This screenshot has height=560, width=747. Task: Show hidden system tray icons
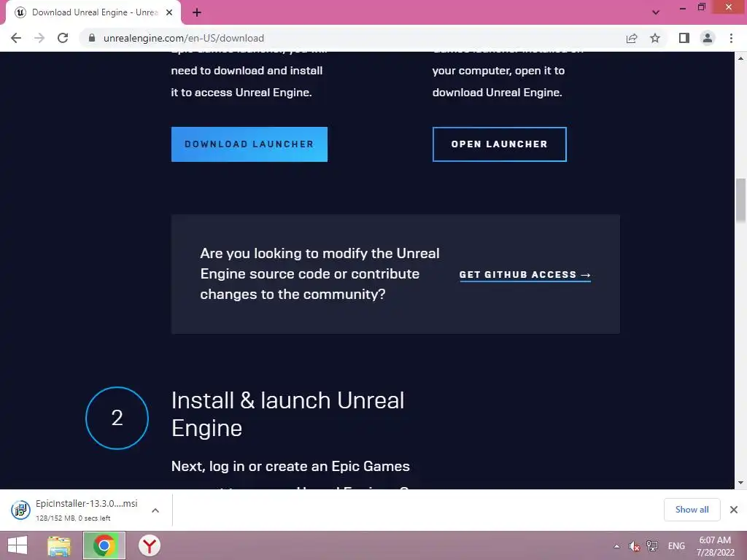coord(616,546)
